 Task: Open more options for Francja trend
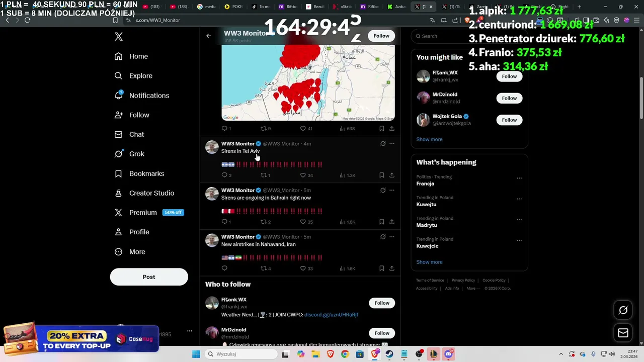[x=519, y=178]
